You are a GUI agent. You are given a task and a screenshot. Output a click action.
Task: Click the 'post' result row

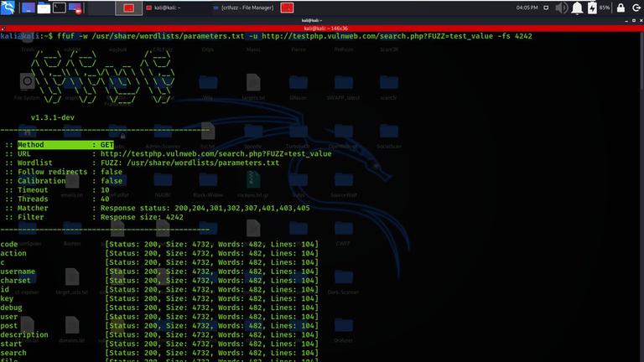click(x=159, y=325)
